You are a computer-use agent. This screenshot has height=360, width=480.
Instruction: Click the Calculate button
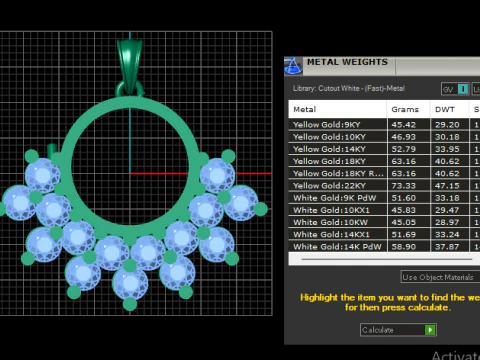[398, 330]
